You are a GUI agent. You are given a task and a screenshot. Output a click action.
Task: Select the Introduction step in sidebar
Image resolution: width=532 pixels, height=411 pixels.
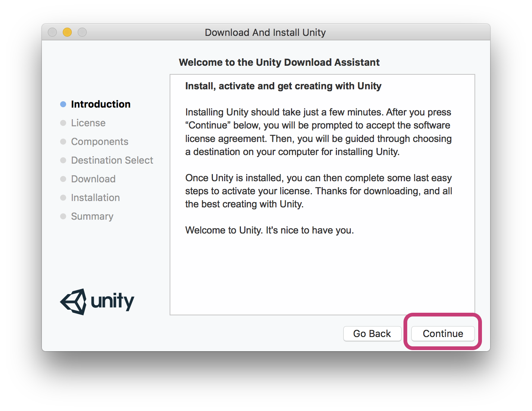point(100,104)
